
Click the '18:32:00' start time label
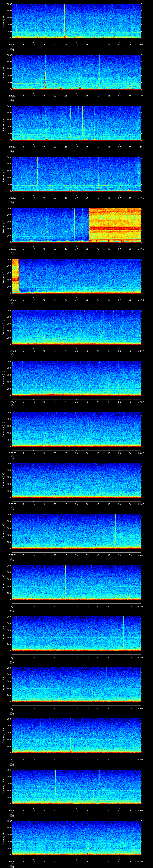click(x=12, y=197)
